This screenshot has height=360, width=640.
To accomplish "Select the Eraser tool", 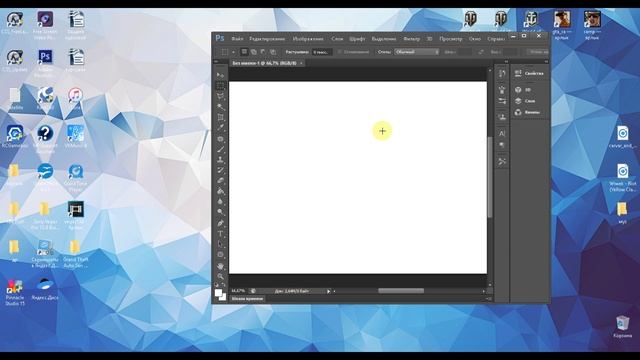I will pyautogui.click(x=220, y=181).
